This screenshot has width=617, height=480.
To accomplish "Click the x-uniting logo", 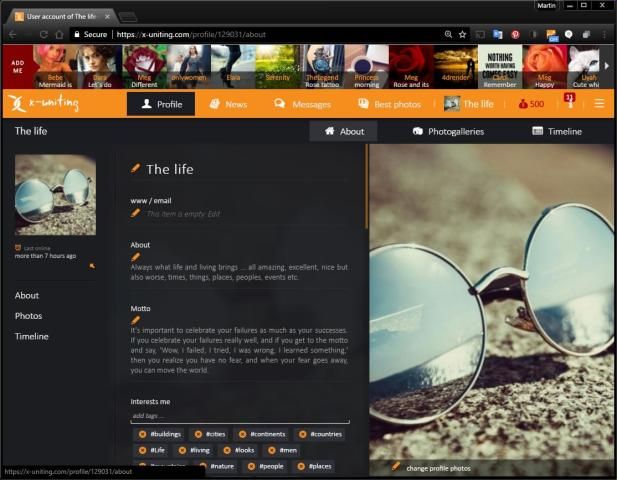I will [x=40, y=104].
